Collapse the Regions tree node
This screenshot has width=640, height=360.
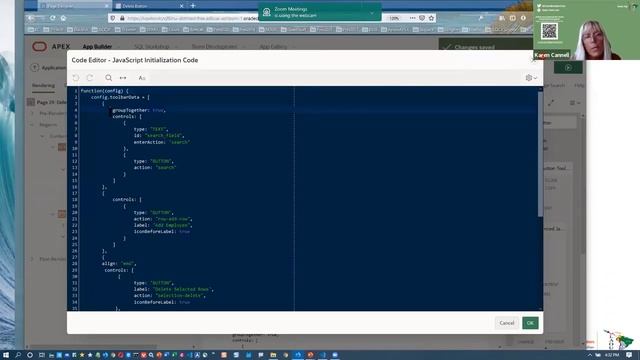click(x=33, y=124)
